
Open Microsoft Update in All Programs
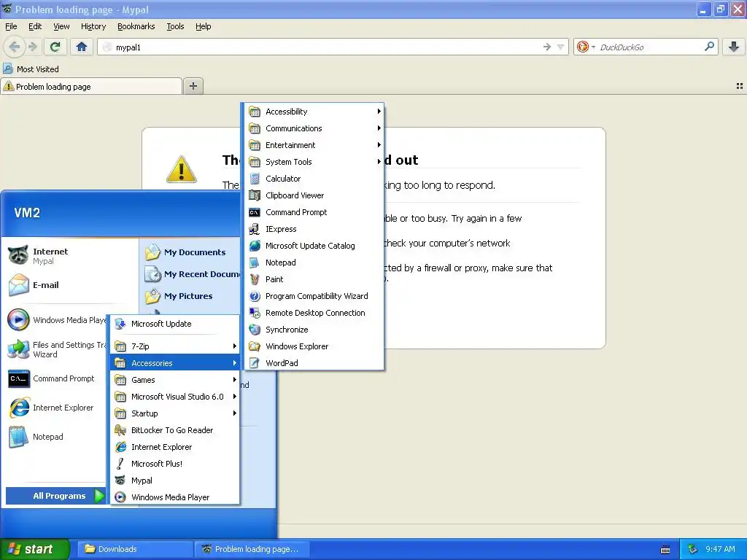(x=174, y=324)
